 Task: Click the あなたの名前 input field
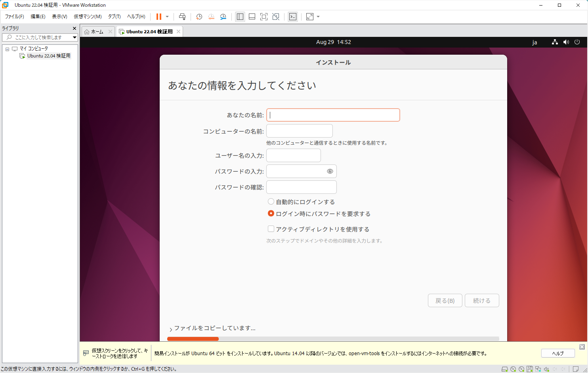[333, 115]
